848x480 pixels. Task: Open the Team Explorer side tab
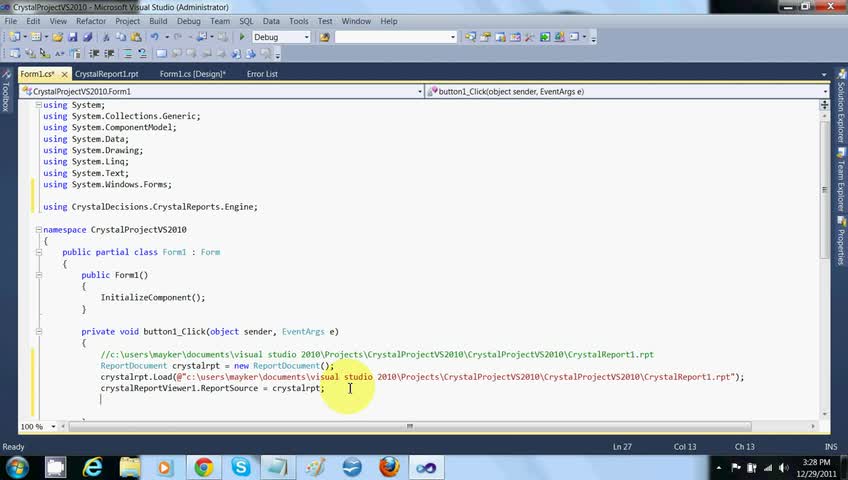click(841, 180)
